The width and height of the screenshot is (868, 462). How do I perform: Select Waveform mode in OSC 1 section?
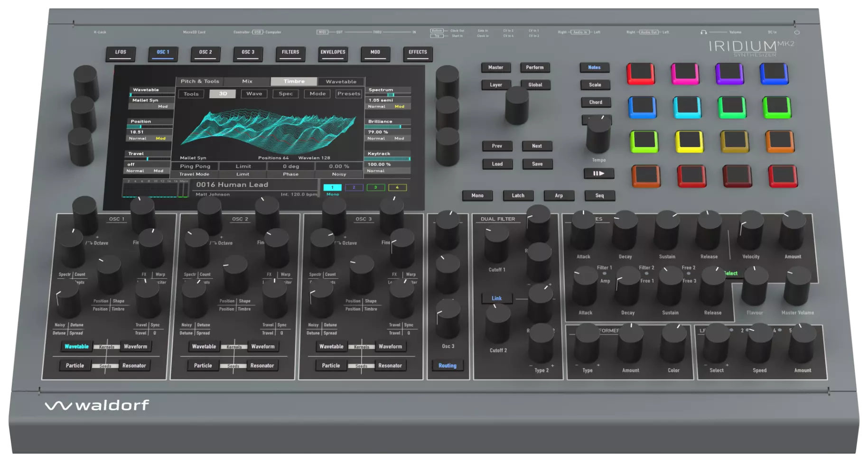[136, 347]
